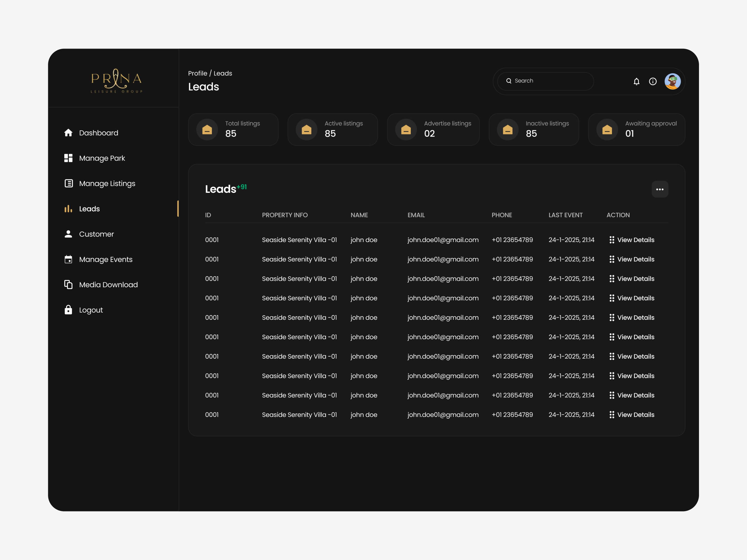Click View Details in sixth row
747x560 pixels.
click(x=635, y=337)
